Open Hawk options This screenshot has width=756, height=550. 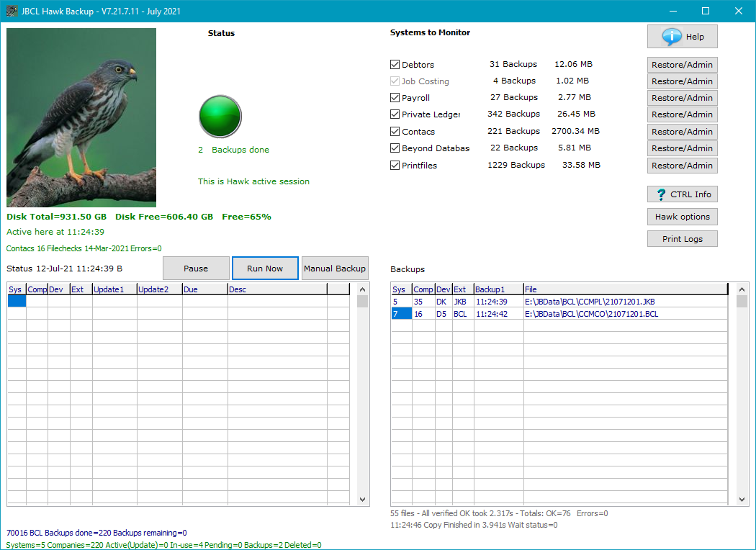pyautogui.click(x=682, y=217)
